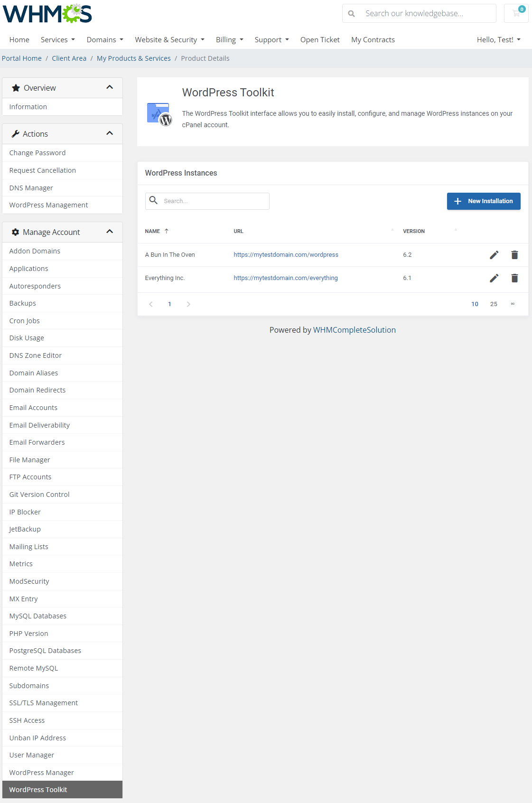Open File Manager in sidebar
The width and height of the screenshot is (532, 803).
coord(62,460)
